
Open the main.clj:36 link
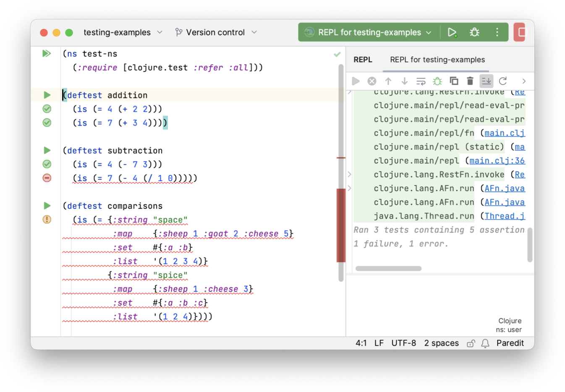click(497, 161)
